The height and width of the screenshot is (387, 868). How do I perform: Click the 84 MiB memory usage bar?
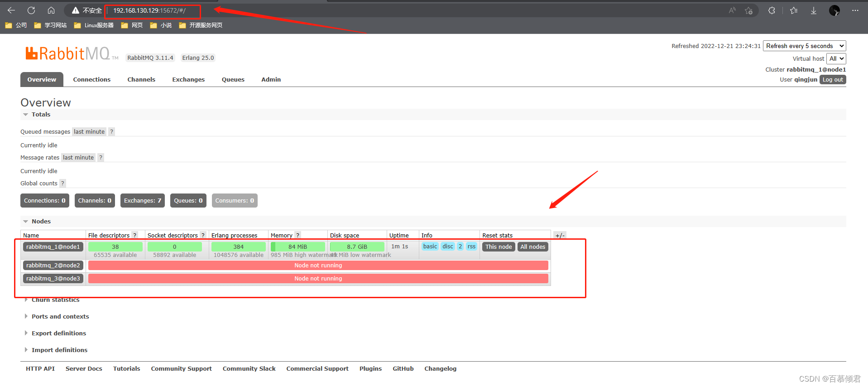297,247
